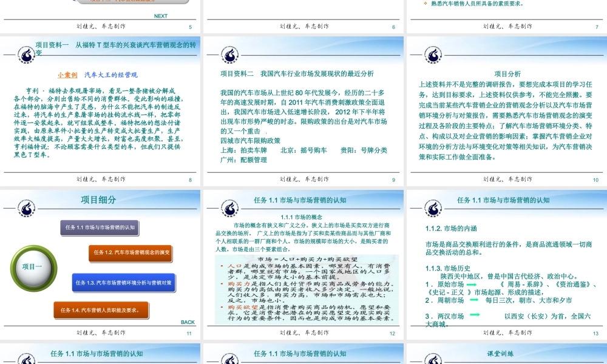Click page number 5

point(190,27)
